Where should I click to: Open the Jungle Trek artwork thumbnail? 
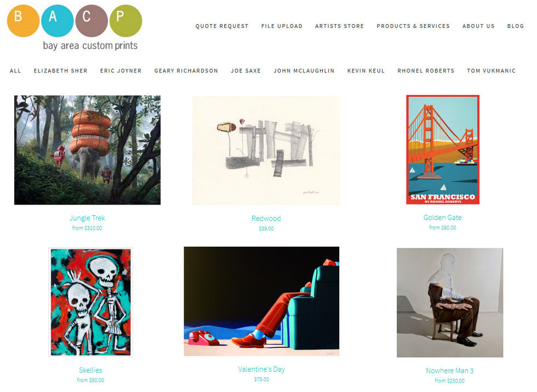(87, 150)
